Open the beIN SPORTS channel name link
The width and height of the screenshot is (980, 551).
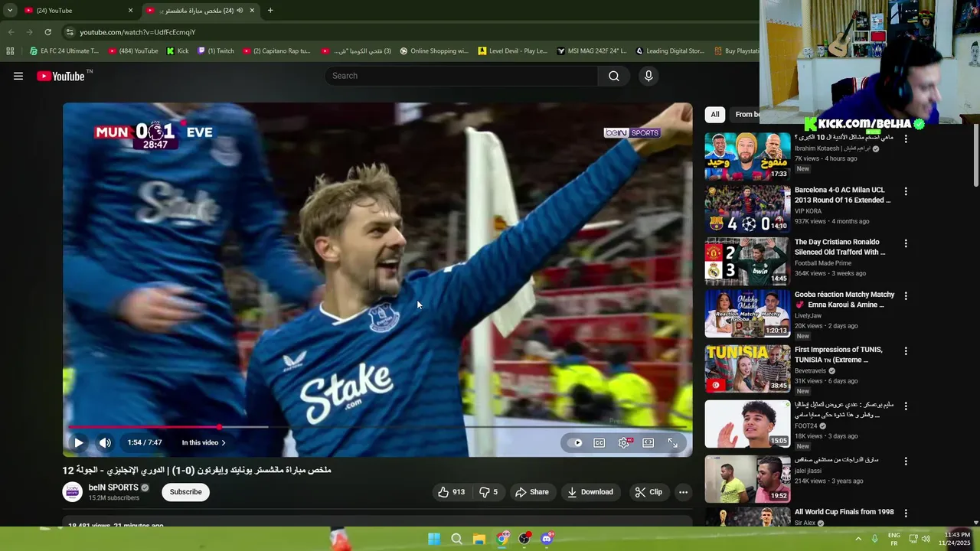pos(113,487)
